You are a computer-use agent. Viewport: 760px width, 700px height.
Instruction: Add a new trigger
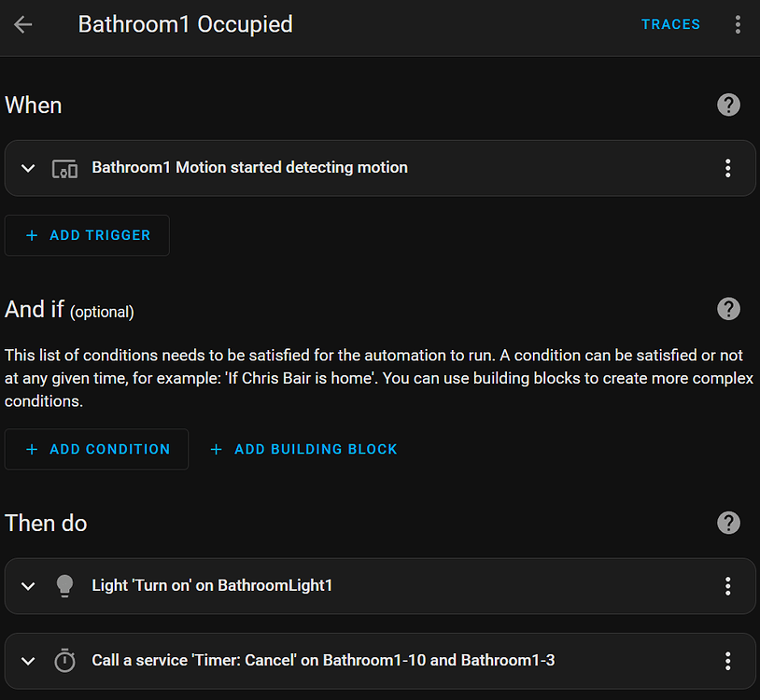(x=88, y=235)
